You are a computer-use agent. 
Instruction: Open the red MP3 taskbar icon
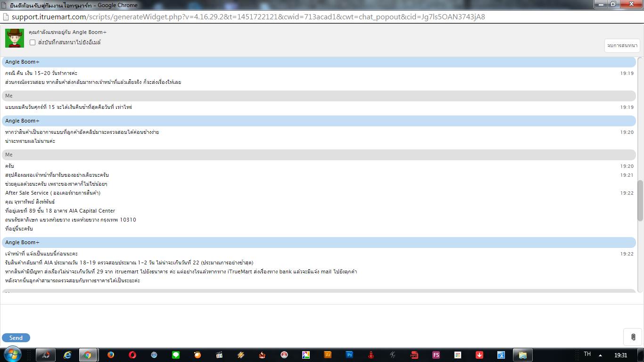414,355
